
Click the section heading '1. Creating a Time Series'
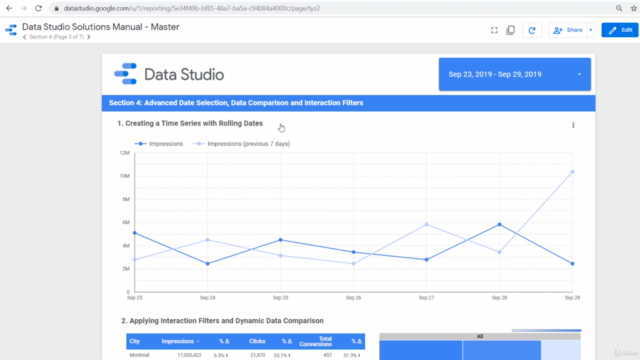click(x=190, y=123)
